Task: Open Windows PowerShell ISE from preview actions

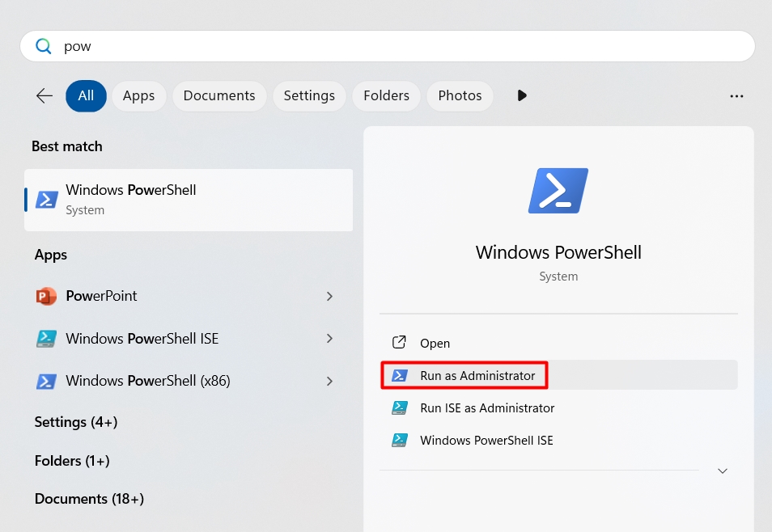Action: [x=486, y=440]
